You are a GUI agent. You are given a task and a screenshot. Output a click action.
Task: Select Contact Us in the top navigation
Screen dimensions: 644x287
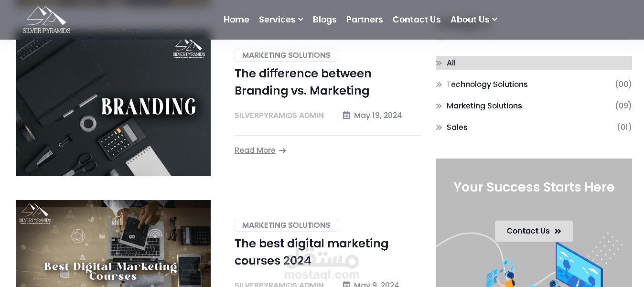(x=417, y=20)
